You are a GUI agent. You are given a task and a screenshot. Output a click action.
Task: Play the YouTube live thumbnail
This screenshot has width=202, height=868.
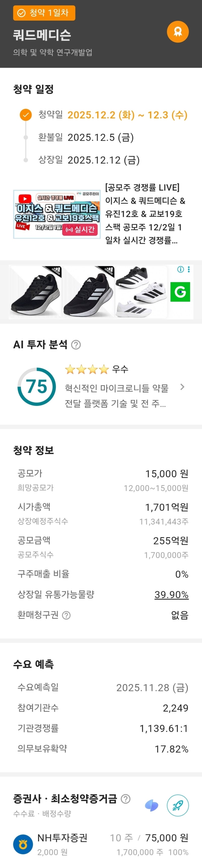(x=57, y=214)
